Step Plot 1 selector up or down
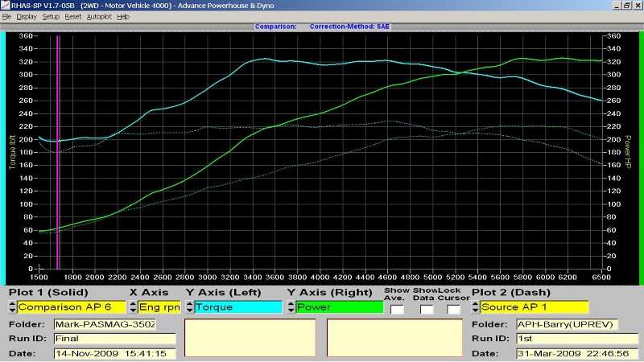The height and width of the screenshot is (362, 644). [12, 307]
